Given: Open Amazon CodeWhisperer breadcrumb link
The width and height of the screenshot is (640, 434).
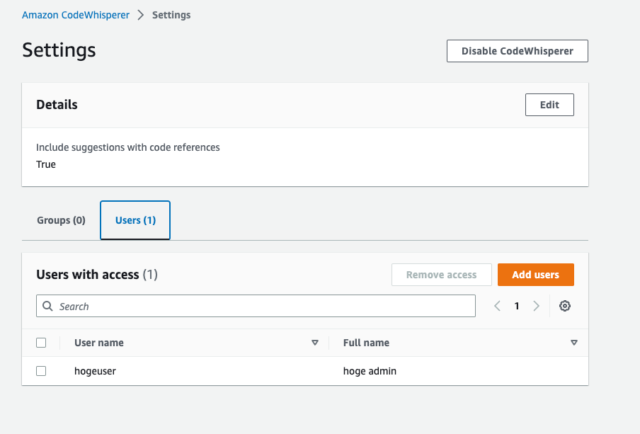Looking at the screenshot, I should click(x=76, y=15).
